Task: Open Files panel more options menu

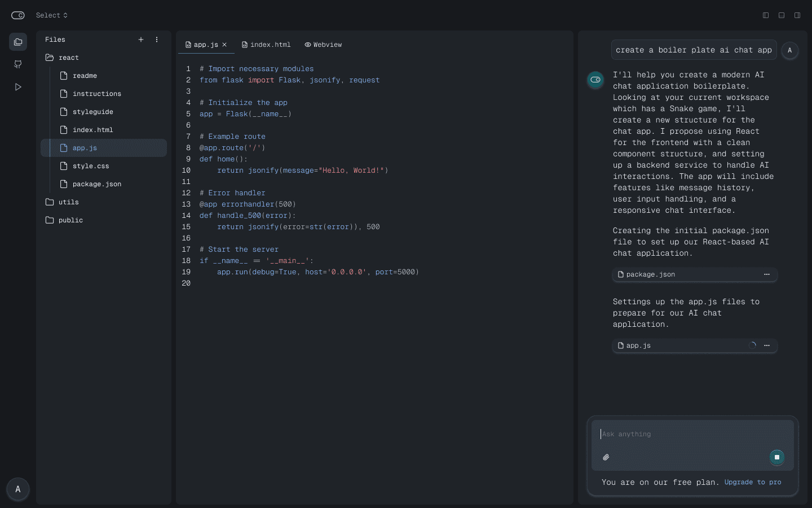Action: (x=157, y=40)
